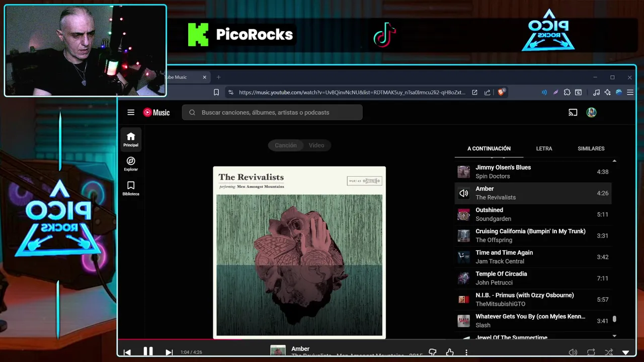Screen dimensions: 644x362
Task: Open artist Soundgarden link
Action: 493,219
